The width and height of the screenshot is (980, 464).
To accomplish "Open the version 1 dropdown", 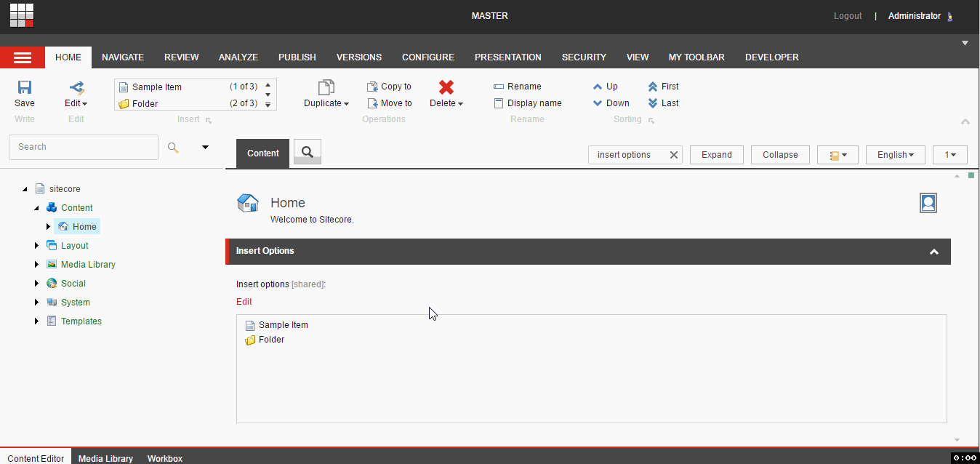I will pyautogui.click(x=949, y=154).
